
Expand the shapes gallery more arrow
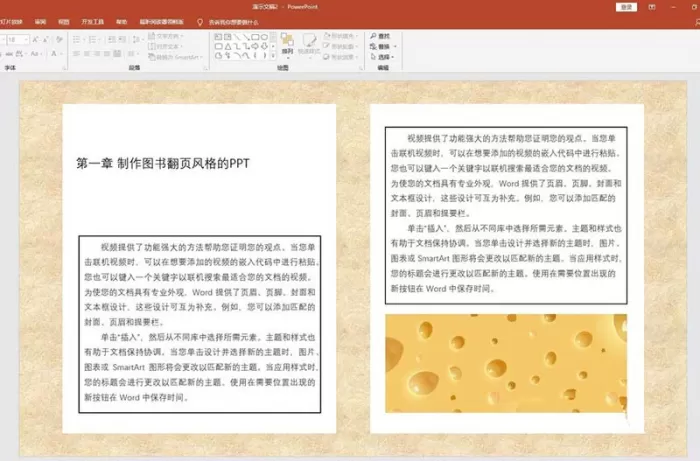273,56
